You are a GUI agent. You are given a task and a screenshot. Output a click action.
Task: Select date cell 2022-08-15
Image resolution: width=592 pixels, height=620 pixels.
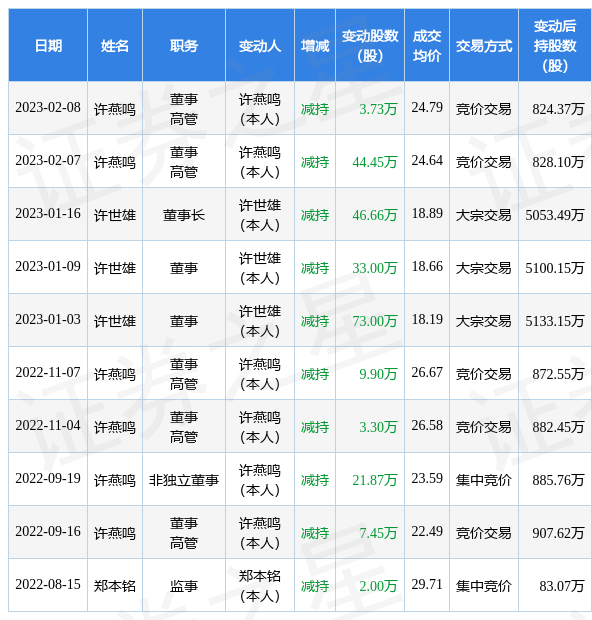click(x=48, y=584)
